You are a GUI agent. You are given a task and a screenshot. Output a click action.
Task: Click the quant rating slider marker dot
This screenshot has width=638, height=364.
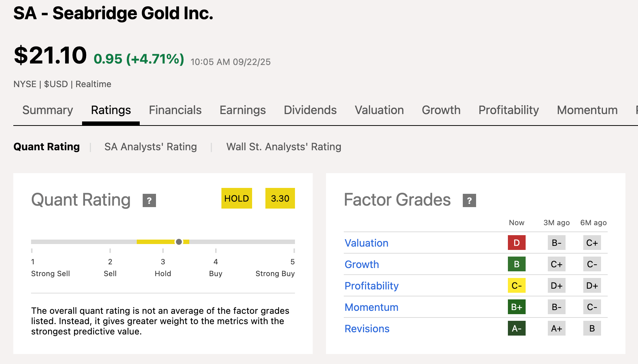click(x=179, y=242)
